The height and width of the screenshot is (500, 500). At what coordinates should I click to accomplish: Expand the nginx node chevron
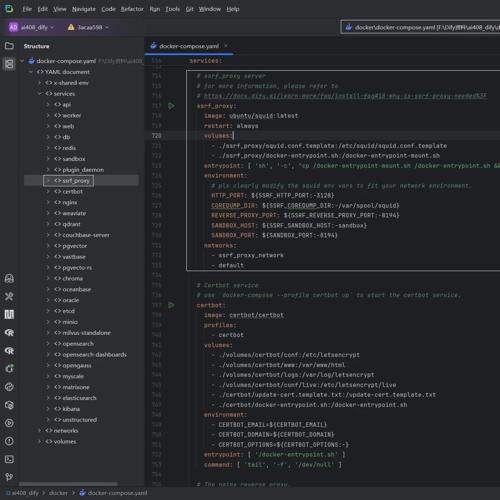48,202
